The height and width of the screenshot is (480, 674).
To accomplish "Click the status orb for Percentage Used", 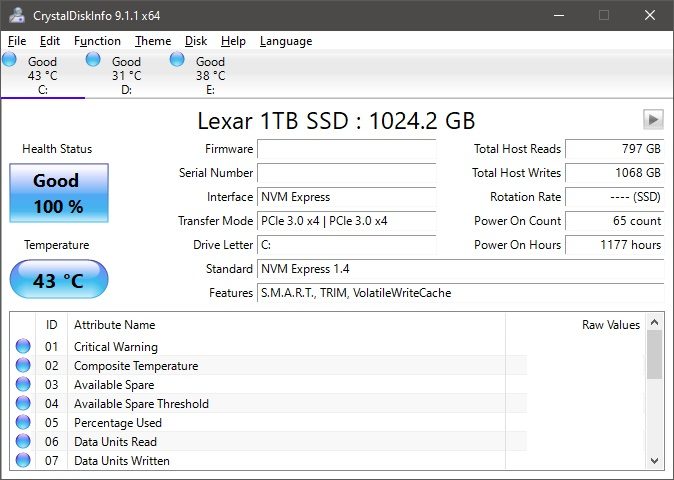I will [23, 422].
